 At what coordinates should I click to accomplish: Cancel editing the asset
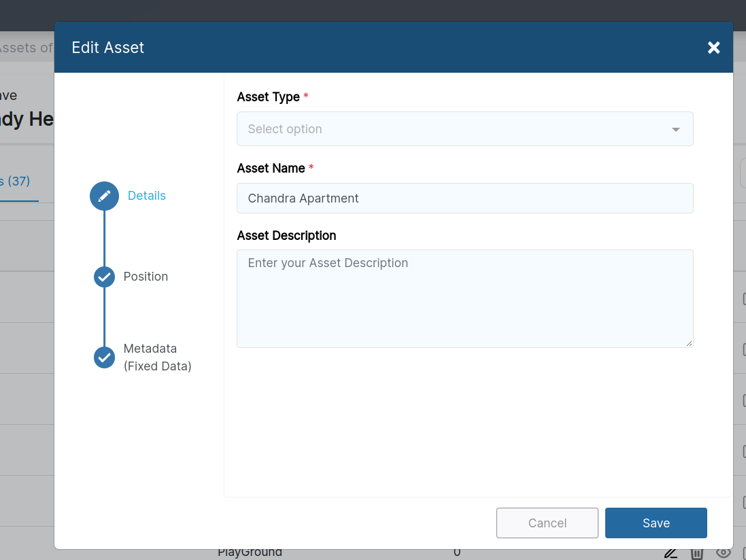tap(547, 523)
